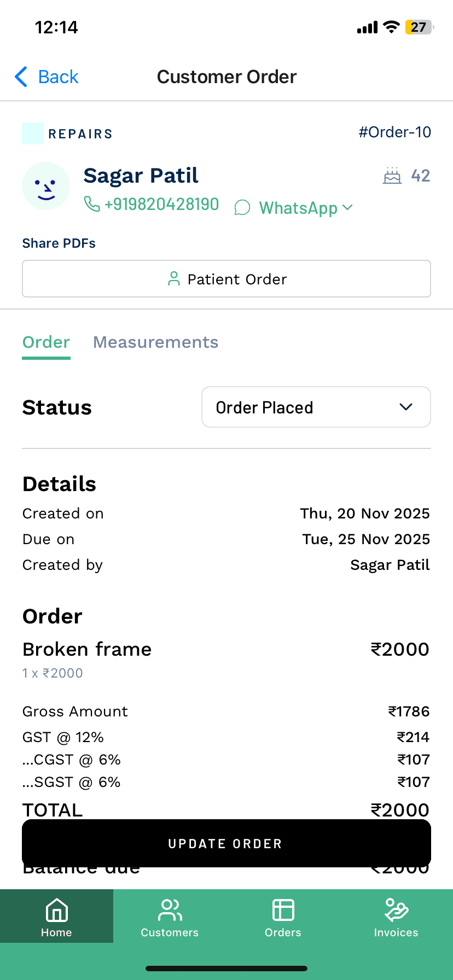Viewport: 453px width, 980px height.
Task: Tap the phone handset icon
Action: click(92, 204)
